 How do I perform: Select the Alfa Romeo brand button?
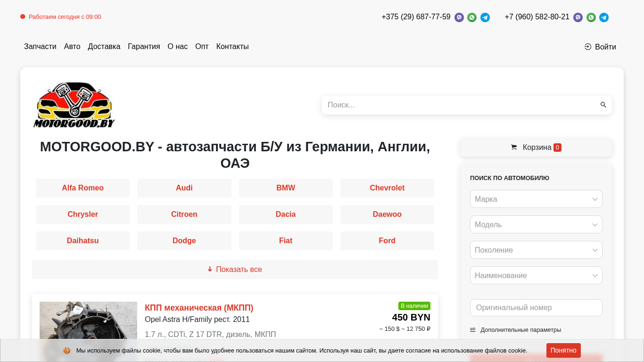point(83,188)
